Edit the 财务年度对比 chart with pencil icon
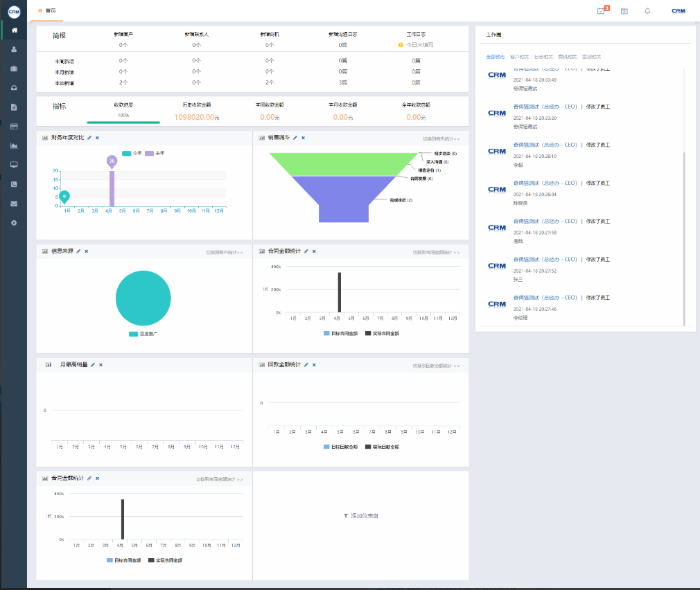 pos(89,138)
